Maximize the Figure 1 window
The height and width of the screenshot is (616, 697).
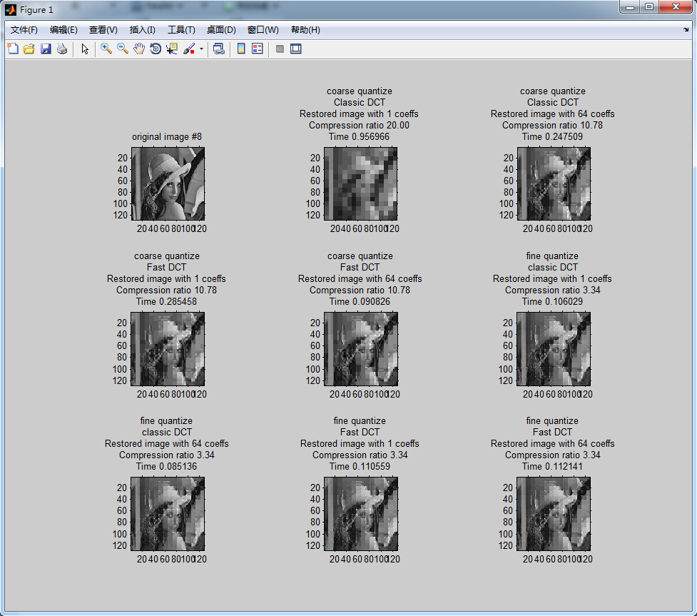[649, 6]
